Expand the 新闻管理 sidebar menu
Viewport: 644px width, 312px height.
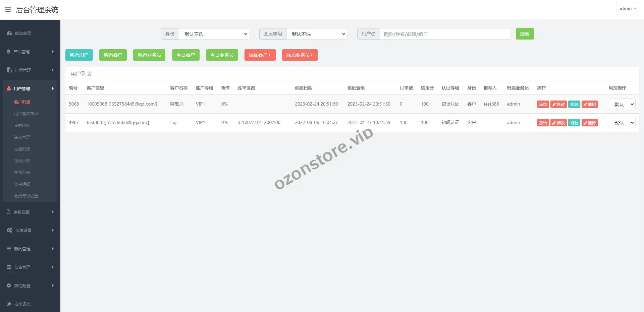[x=30, y=249]
